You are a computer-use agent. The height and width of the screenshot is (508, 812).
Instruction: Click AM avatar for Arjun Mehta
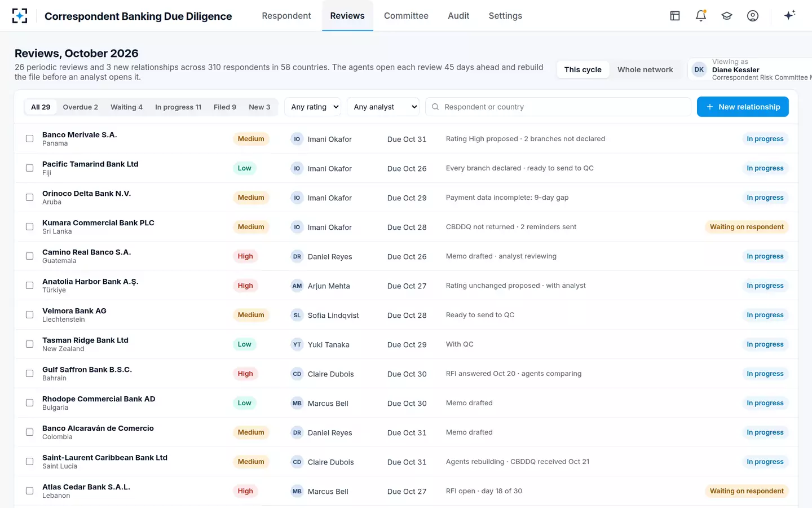coord(297,286)
